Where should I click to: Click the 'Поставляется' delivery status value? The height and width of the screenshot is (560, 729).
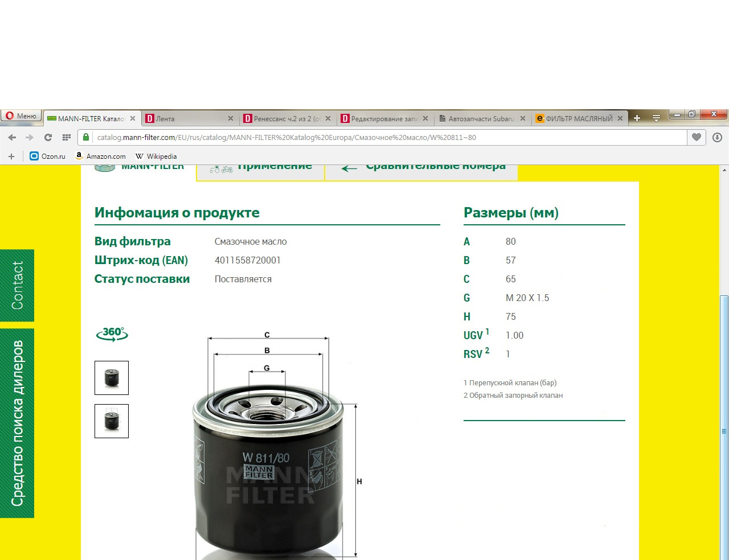pos(243,279)
